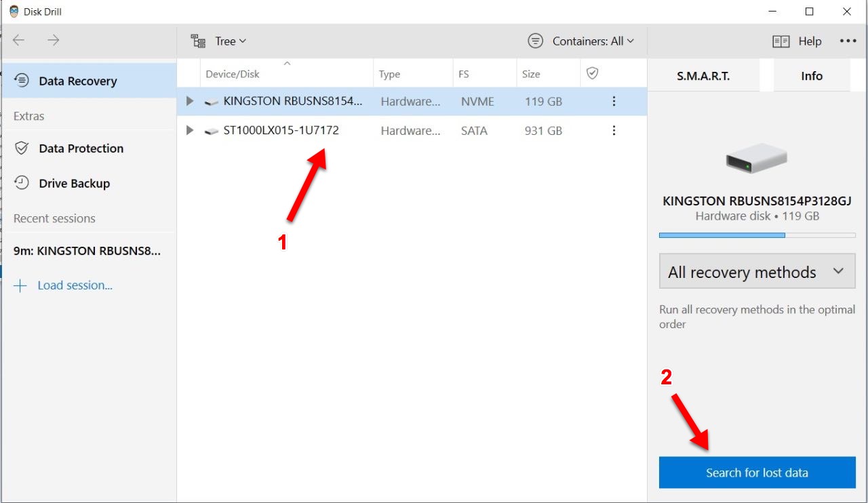
Task: Click the Load session link
Action: (75, 285)
